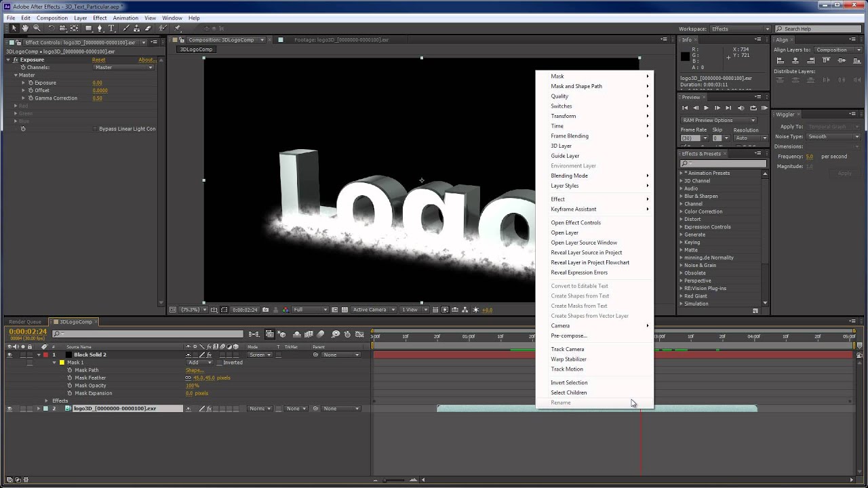868x488 pixels.
Task: Select the Puppet Pin tool
Action: pos(178,28)
